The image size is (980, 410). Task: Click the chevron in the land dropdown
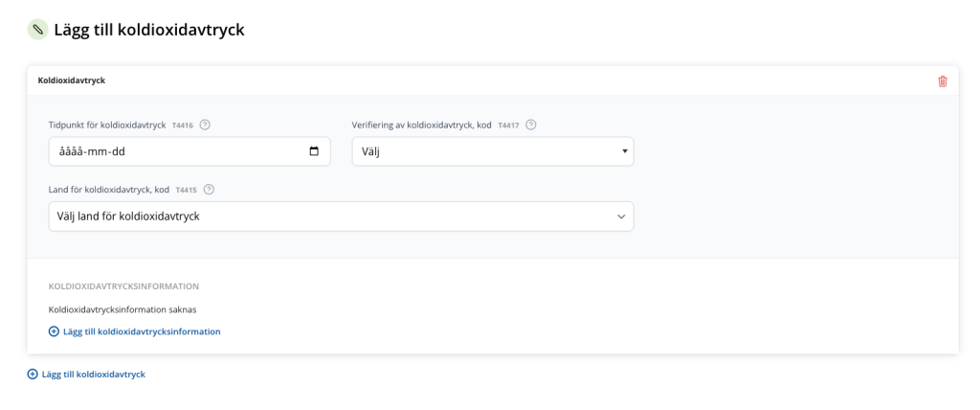coord(621,216)
